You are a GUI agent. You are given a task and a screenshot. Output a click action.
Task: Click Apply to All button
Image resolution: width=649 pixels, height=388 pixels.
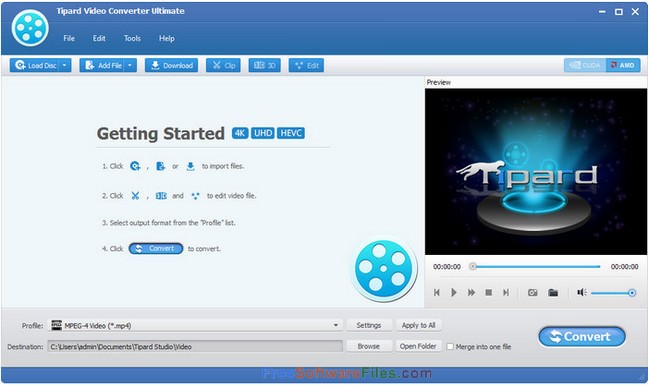pyautogui.click(x=418, y=325)
